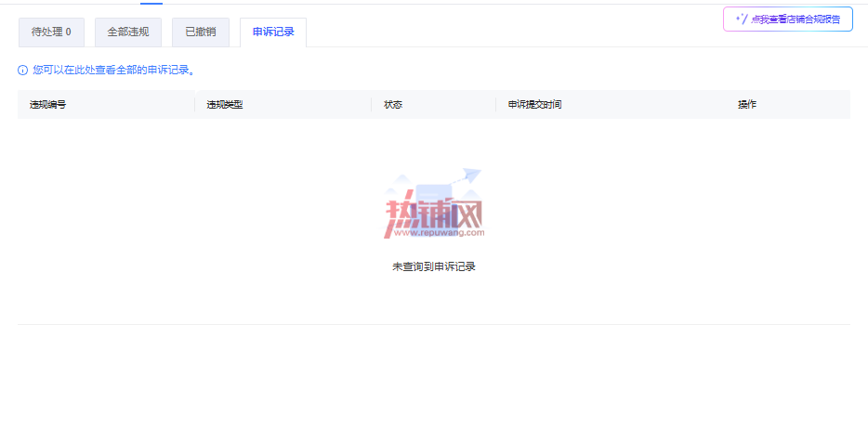The height and width of the screenshot is (428, 868).
Task: Click the 您可以在此处查看全部的申诉记录 tip text
Action: pyautogui.click(x=113, y=71)
